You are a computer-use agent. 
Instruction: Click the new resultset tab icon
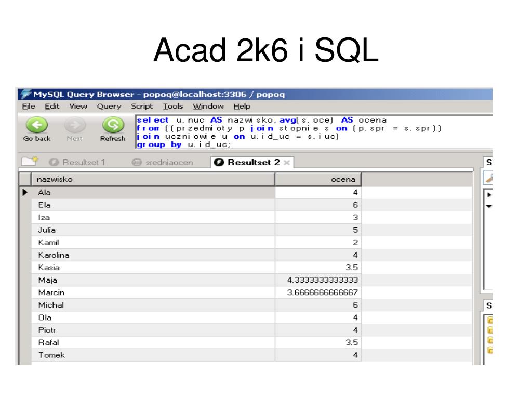point(30,161)
